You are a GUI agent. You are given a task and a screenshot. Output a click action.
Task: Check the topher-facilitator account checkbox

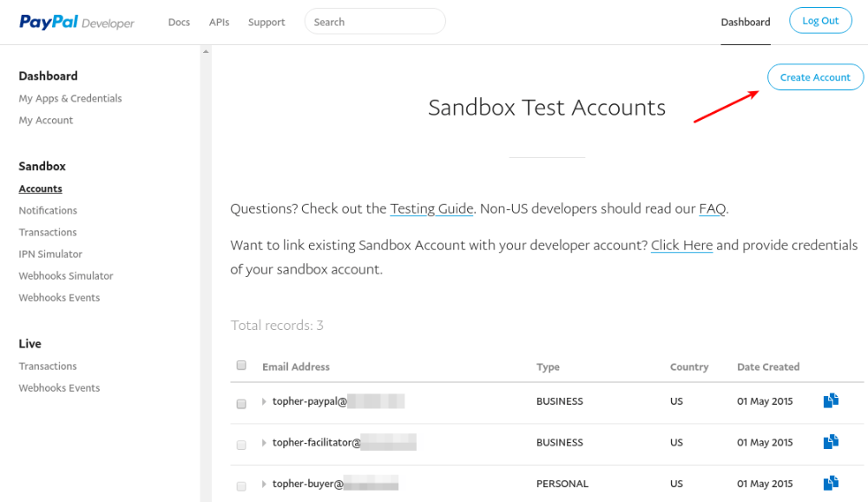coord(241,445)
